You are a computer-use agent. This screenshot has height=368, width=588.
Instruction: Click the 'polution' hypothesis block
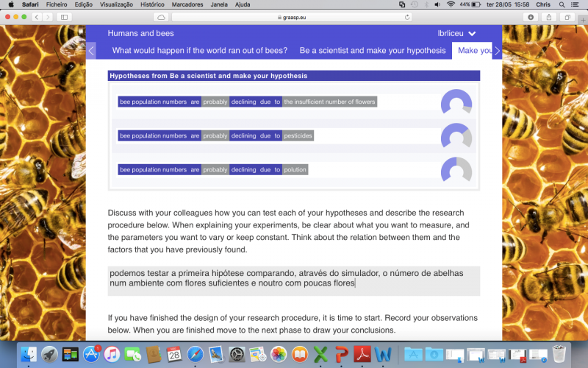tap(295, 170)
